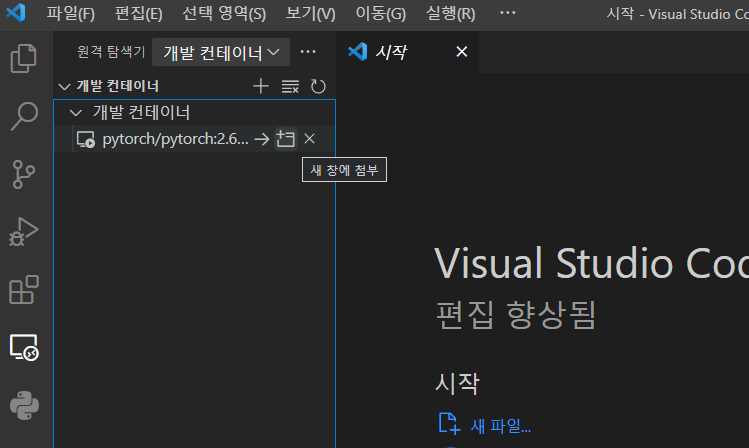
Task: Open the 파일(F) menu
Action: pyautogui.click(x=71, y=14)
